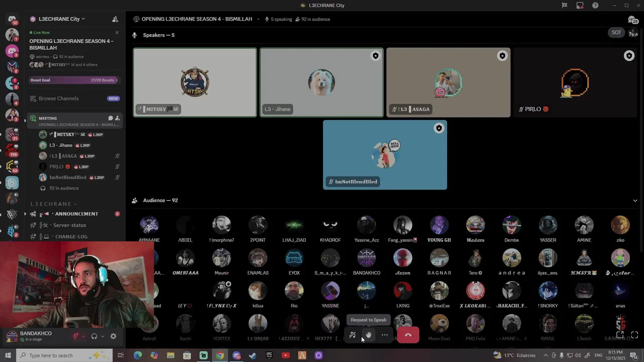The width and height of the screenshot is (644, 362).
Task: Click moderator badge on ASAGA speaker tile
Action: (502, 56)
